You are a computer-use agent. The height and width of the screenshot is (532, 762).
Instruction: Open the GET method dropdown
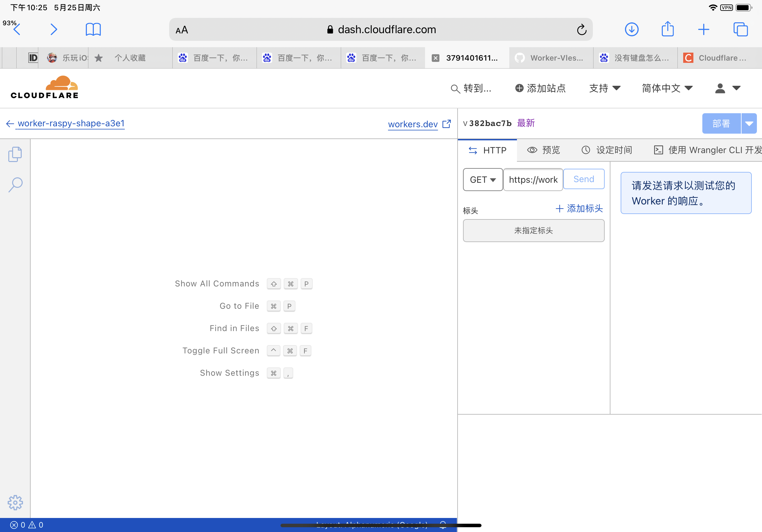point(482,180)
